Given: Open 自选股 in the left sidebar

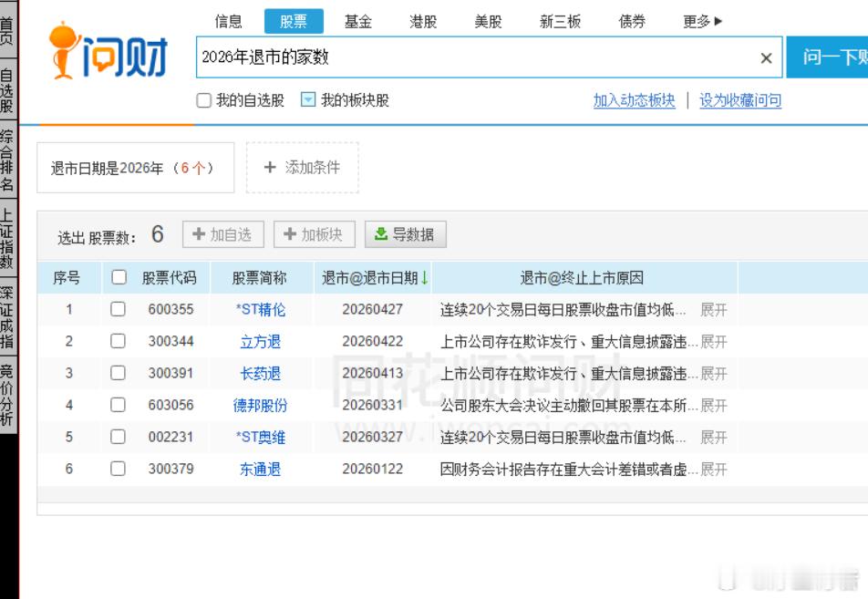Looking at the screenshot, I should 7,89.
